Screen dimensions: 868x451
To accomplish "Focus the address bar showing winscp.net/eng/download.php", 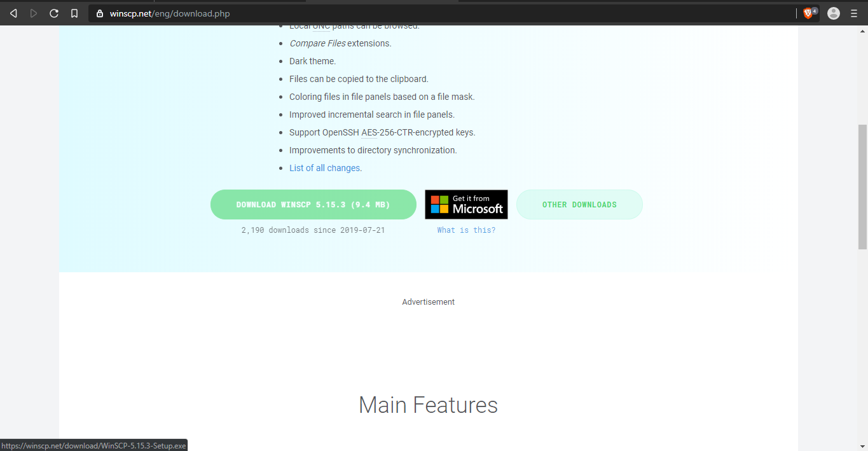I will tap(442, 13).
